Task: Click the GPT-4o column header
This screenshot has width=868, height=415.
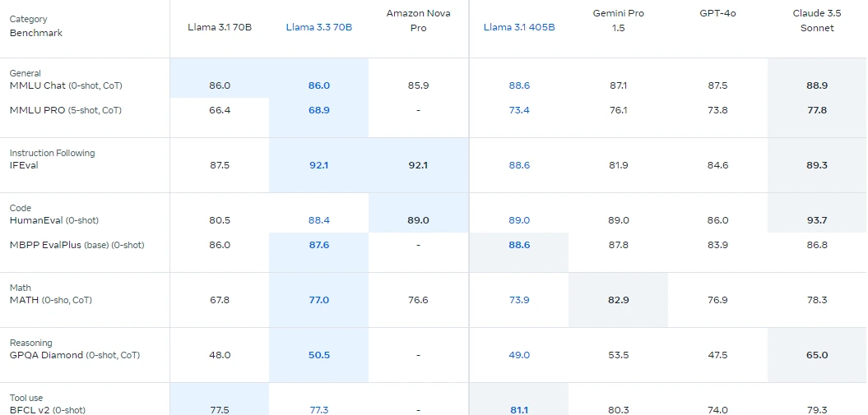Action: coord(717,13)
